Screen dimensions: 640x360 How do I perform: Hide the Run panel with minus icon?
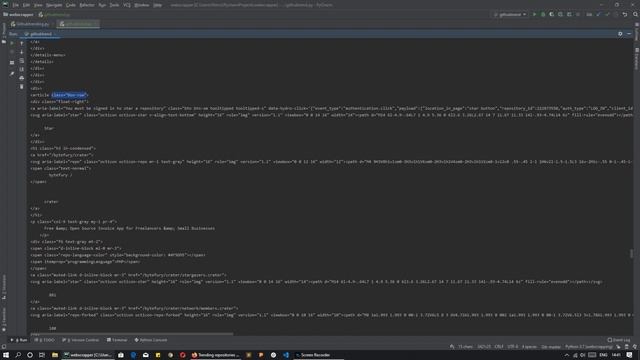click(629, 34)
